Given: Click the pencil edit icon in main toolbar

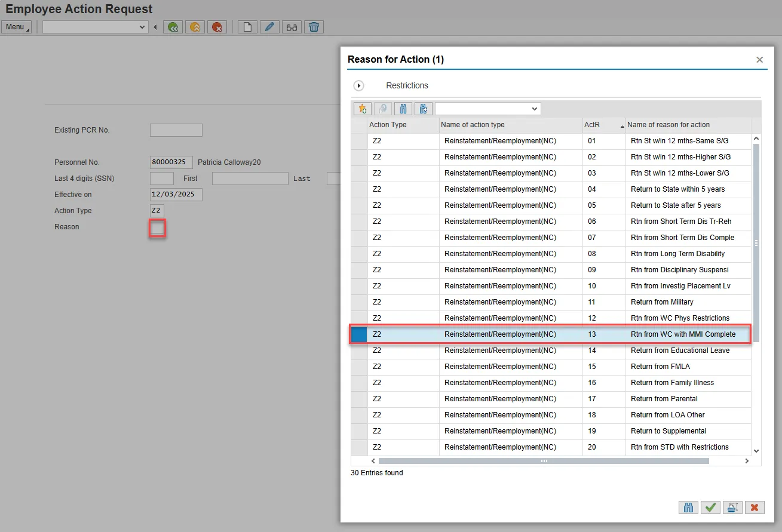Looking at the screenshot, I should (x=269, y=27).
